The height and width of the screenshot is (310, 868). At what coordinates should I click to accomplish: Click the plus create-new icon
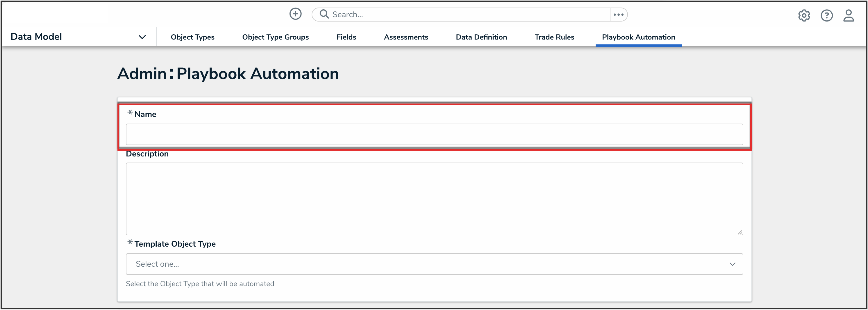[x=295, y=14]
